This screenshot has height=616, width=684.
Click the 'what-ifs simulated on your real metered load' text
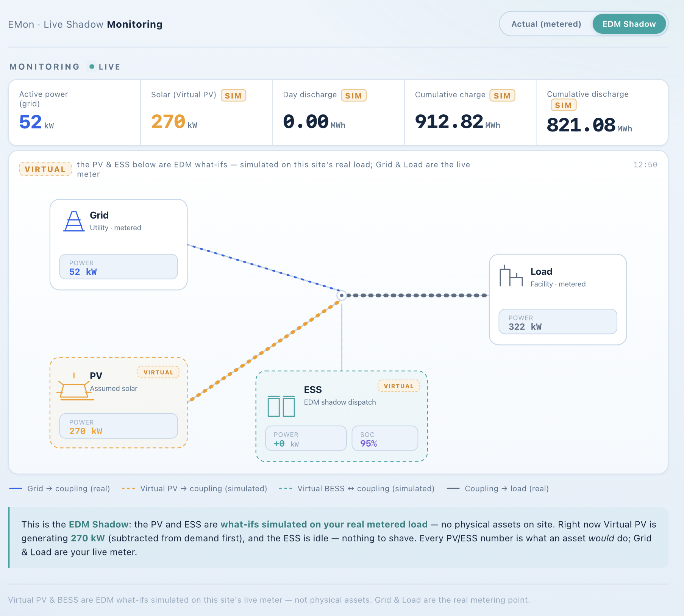tap(324, 524)
